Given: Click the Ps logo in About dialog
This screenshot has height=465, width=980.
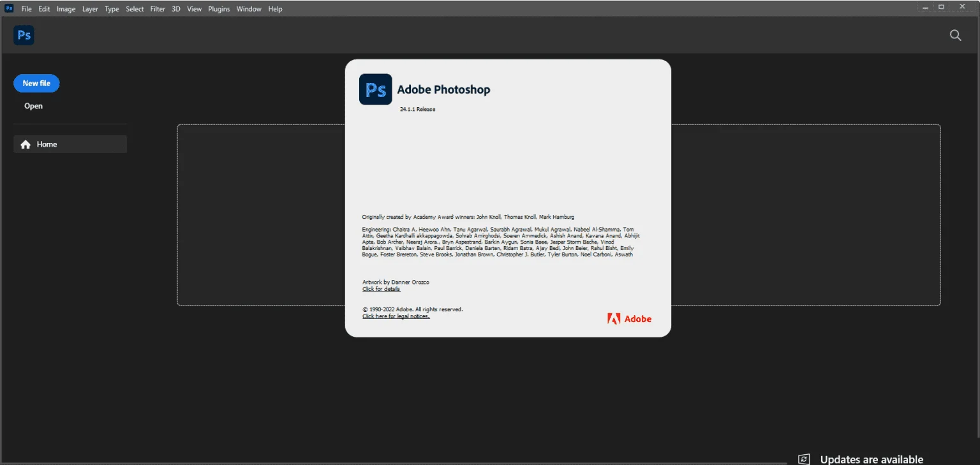Looking at the screenshot, I should (376, 89).
